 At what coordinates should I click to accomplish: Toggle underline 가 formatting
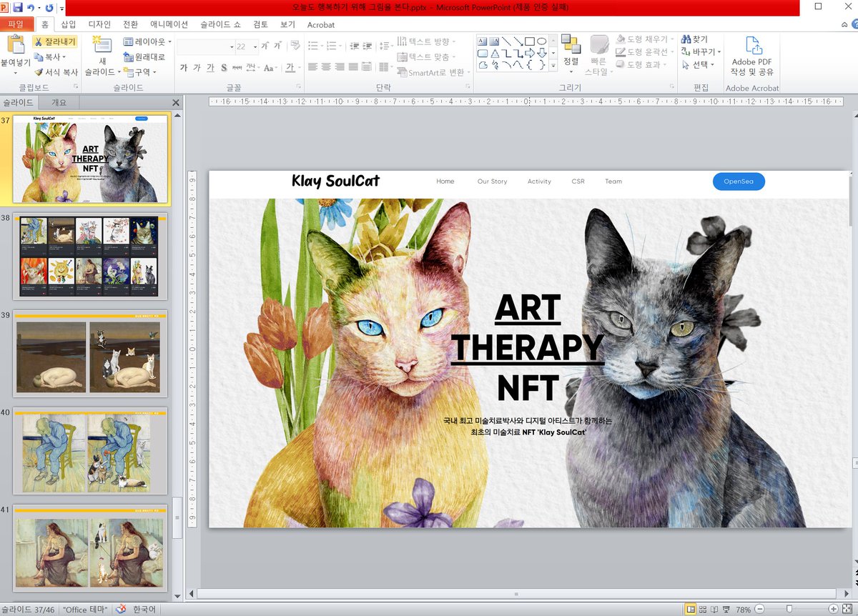[x=211, y=68]
